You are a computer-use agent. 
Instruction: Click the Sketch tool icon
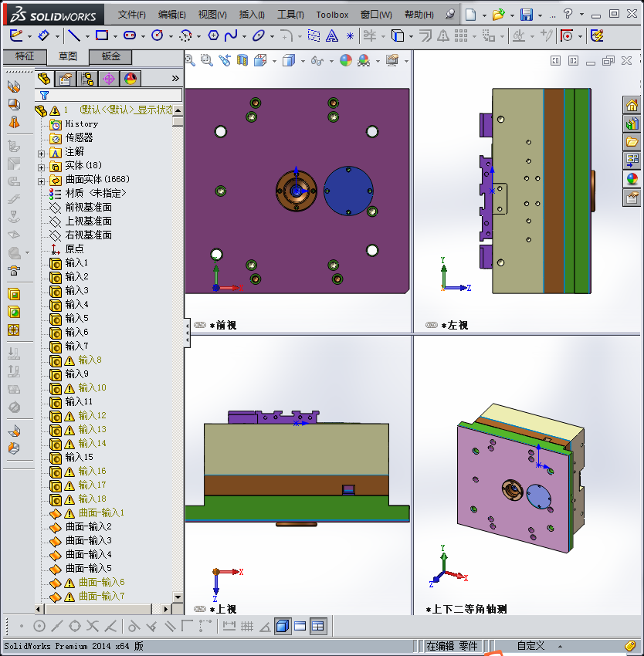[16, 36]
